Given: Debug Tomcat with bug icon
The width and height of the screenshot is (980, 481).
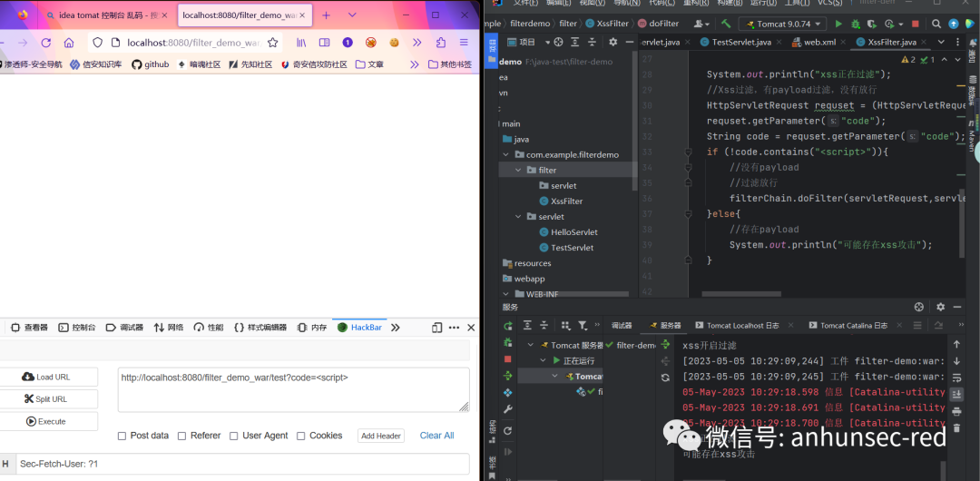Looking at the screenshot, I should coord(855,24).
